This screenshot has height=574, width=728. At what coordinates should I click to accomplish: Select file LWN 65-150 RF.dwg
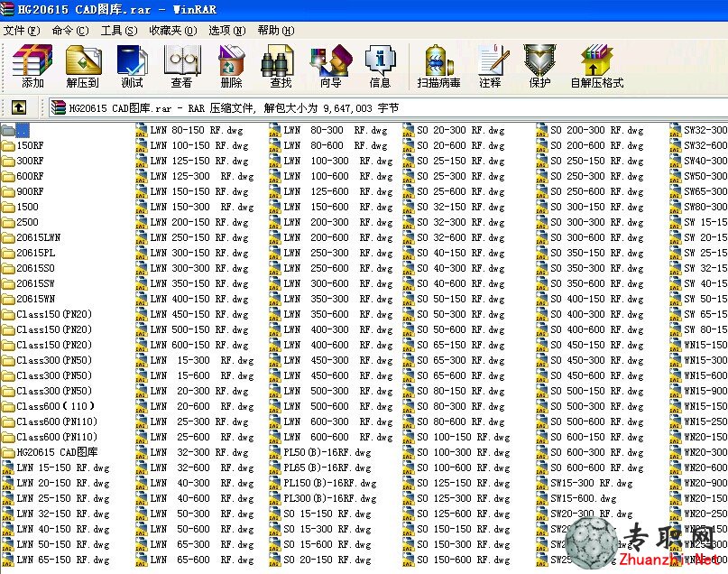click(x=63, y=560)
